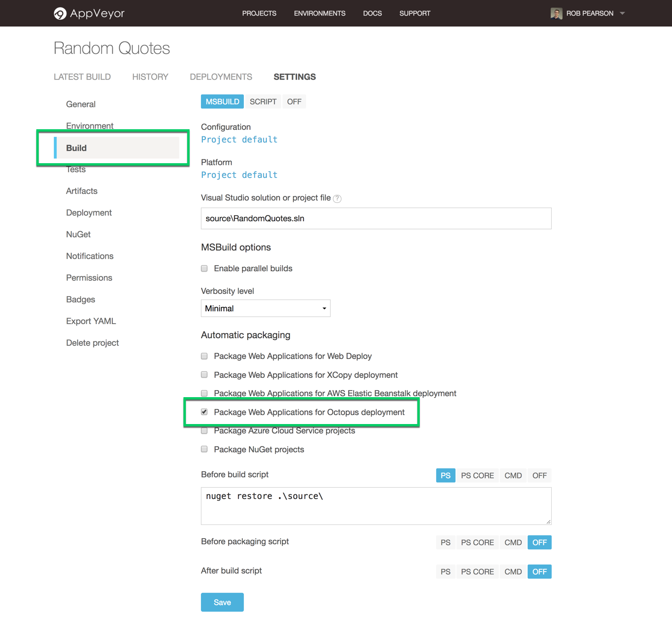Screen dimensions: 672x633
Task: Switch build mode to SCRIPT
Action: [263, 101]
